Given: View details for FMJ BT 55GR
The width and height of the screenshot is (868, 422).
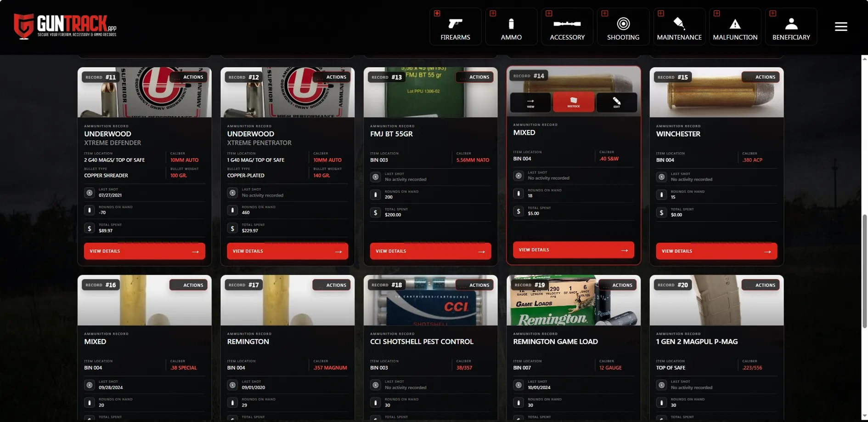Looking at the screenshot, I should 431,251.
